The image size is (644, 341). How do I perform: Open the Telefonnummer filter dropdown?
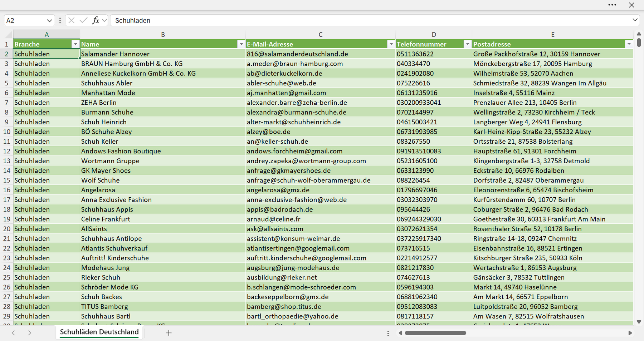click(467, 44)
